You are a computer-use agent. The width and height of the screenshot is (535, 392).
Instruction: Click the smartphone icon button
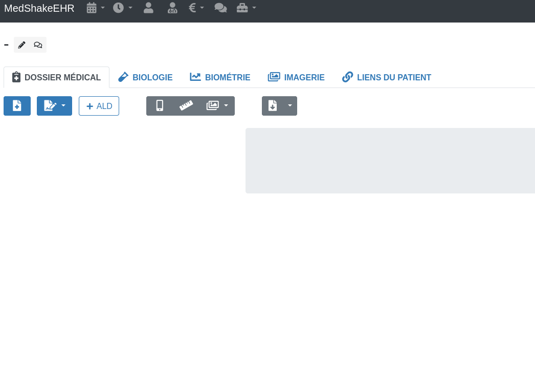[x=160, y=106]
